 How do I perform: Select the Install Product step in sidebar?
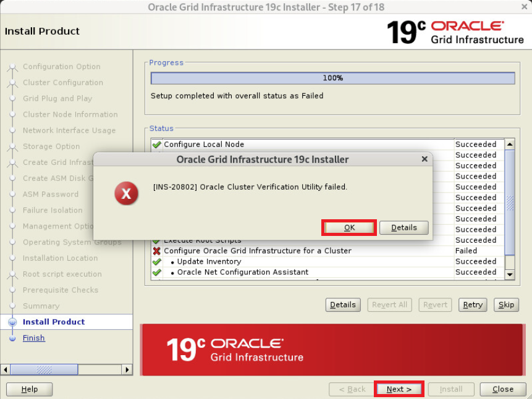pos(54,322)
